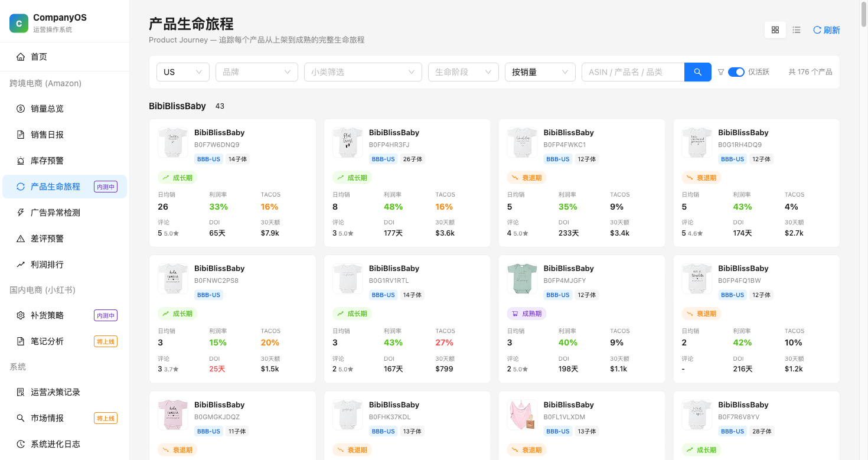Switch to list view

(x=797, y=30)
